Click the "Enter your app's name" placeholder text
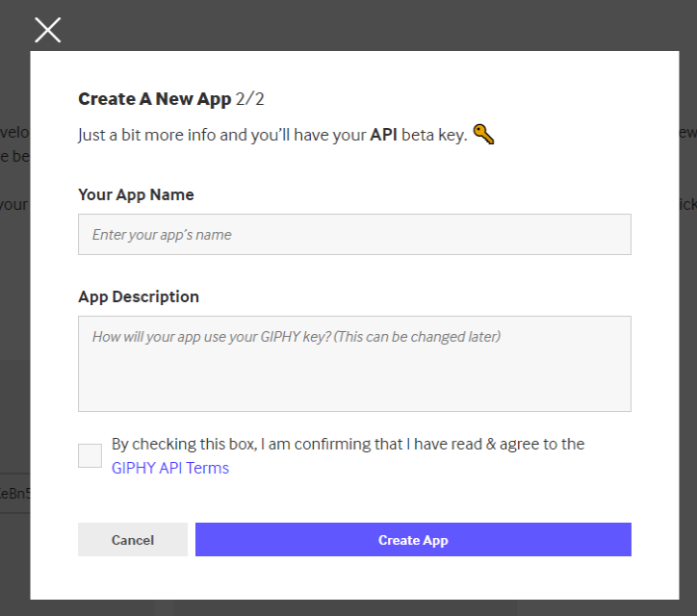 (162, 235)
